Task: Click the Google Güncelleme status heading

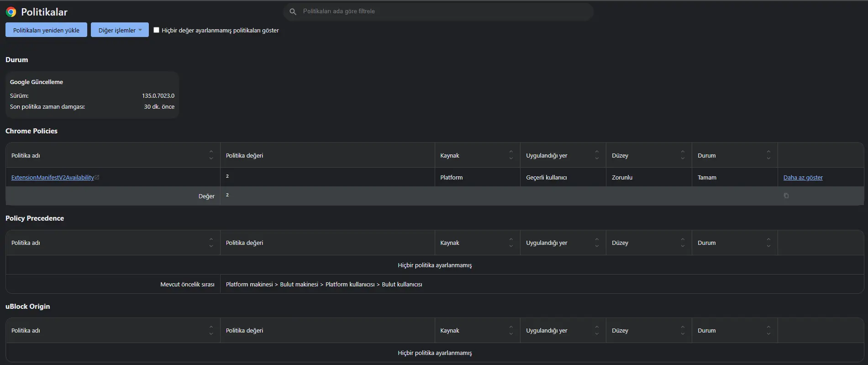Action: pyautogui.click(x=37, y=82)
